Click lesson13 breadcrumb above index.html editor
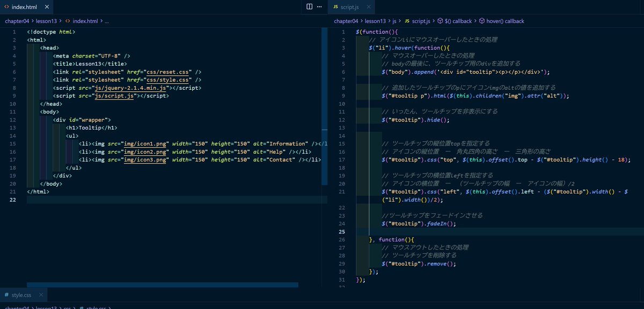Viewport: 644px width, 309px height. (47, 21)
